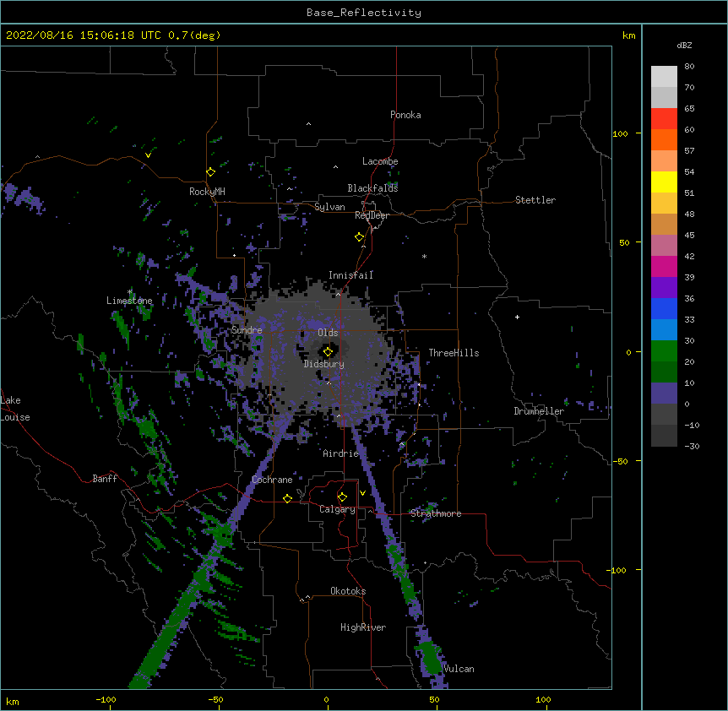Image resolution: width=728 pixels, height=711 pixels.
Task: Click the Innisfail town label
Action: tap(350, 275)
